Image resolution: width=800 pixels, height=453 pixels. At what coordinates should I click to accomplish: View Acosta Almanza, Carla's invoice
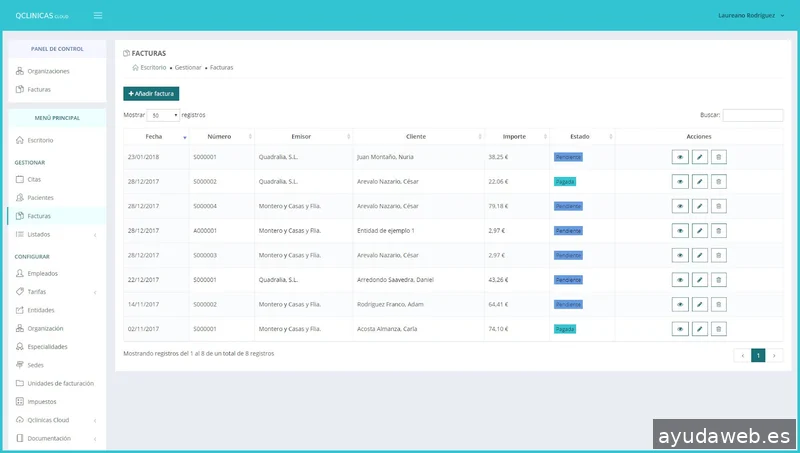(x=680, y=329)
